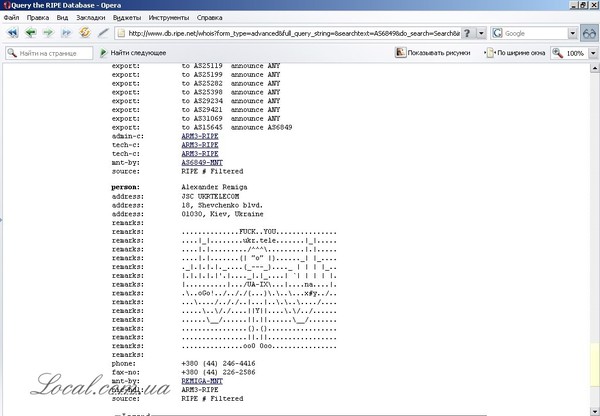
Task: Go back with the green left arrow
Action: (x=30, y=33)
